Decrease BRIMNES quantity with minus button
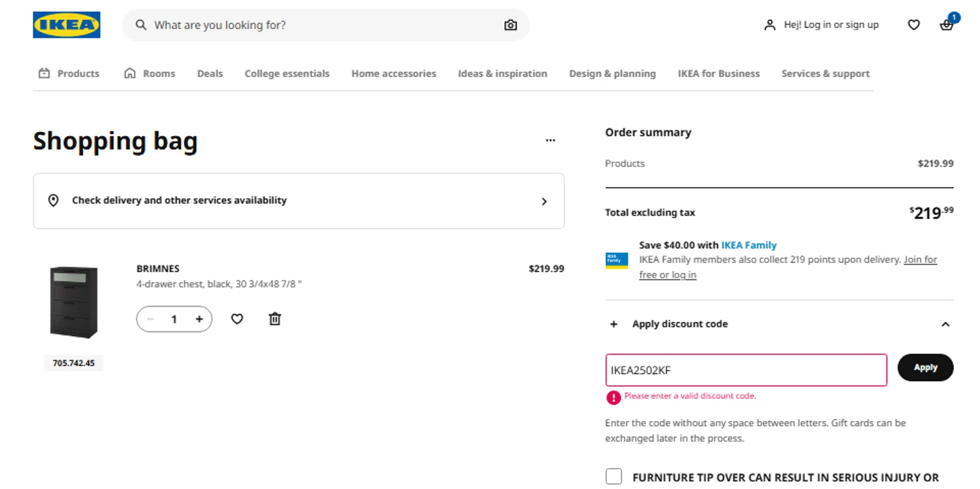This screenshot has height=489, width=980. coord(151,319)
